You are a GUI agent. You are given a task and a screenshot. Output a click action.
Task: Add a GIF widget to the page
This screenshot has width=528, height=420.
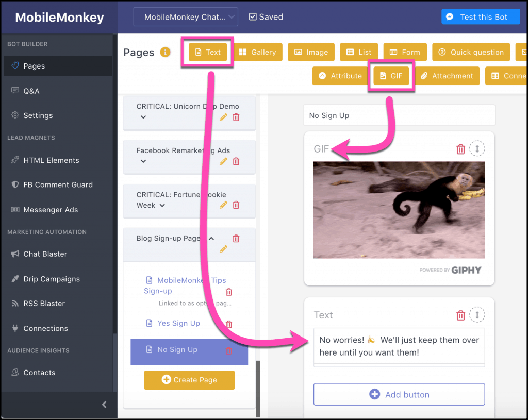point(392,75)
